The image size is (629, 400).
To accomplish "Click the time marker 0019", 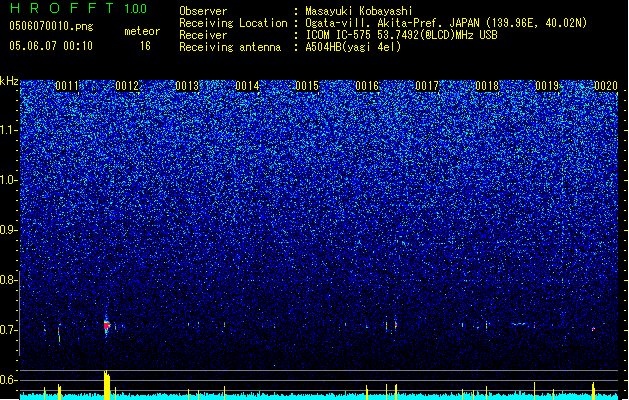I will [547, 86].
